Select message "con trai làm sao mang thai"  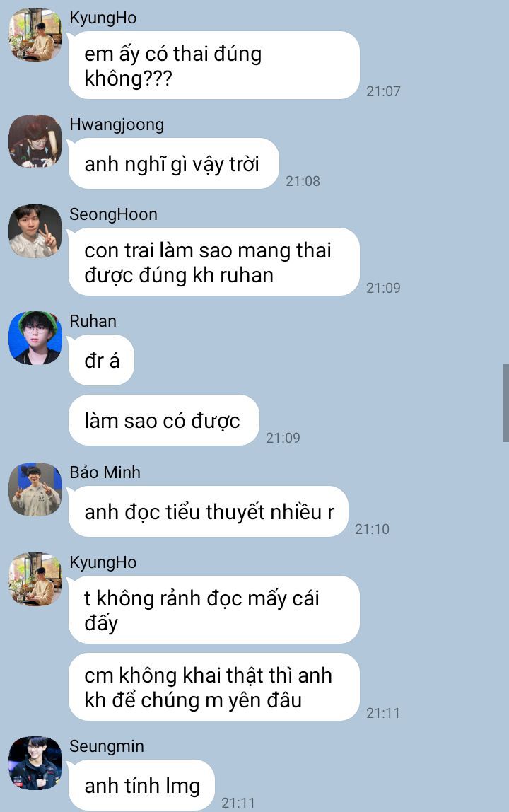[214, 262]
